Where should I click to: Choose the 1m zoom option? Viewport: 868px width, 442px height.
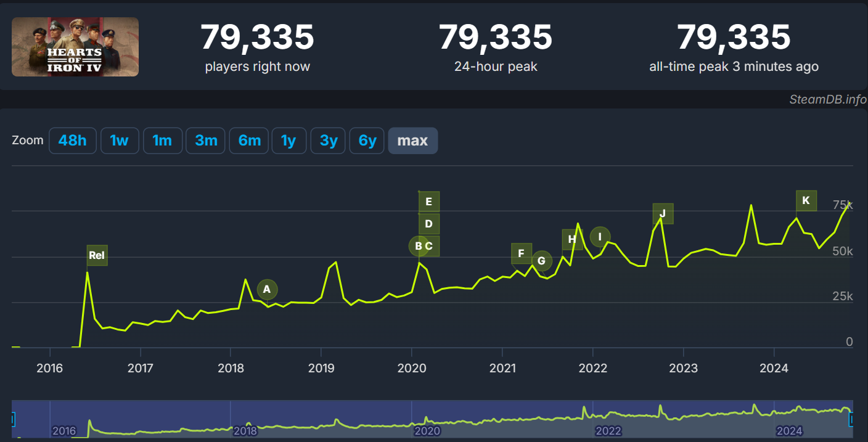[162, 141]
